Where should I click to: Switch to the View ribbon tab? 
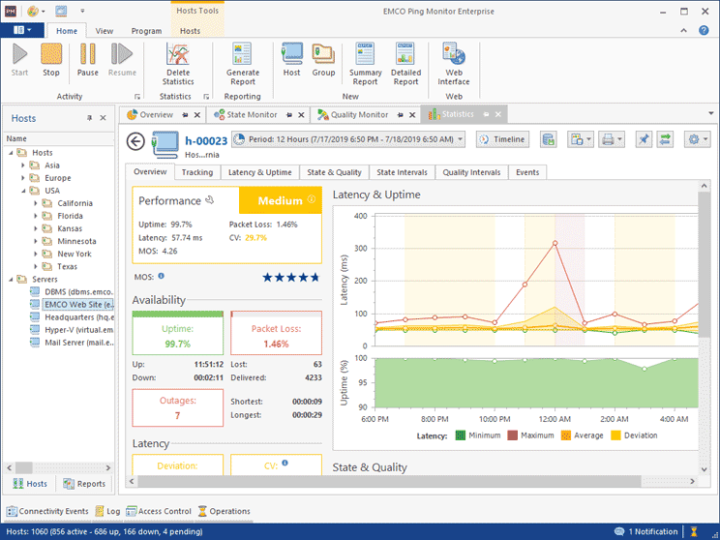click(104, 31)
